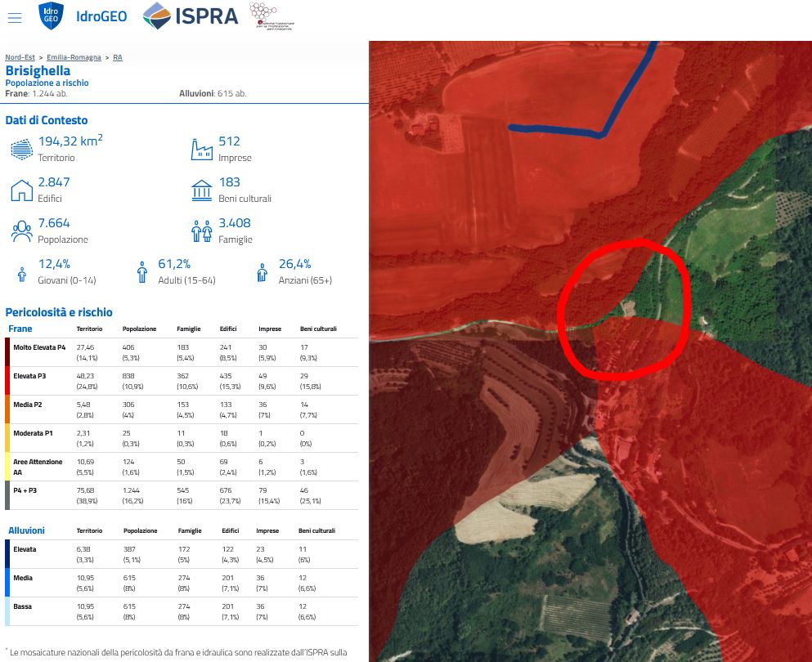
Task: Click the Frane table heading
Action: pos(20,329)
